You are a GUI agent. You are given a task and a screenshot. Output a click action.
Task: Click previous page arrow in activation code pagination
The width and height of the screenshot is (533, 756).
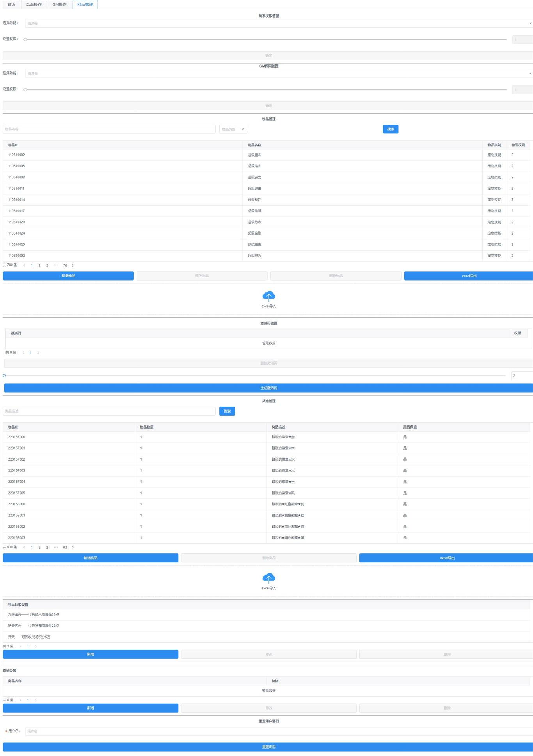pyautogui.click(x=23, y=353)
